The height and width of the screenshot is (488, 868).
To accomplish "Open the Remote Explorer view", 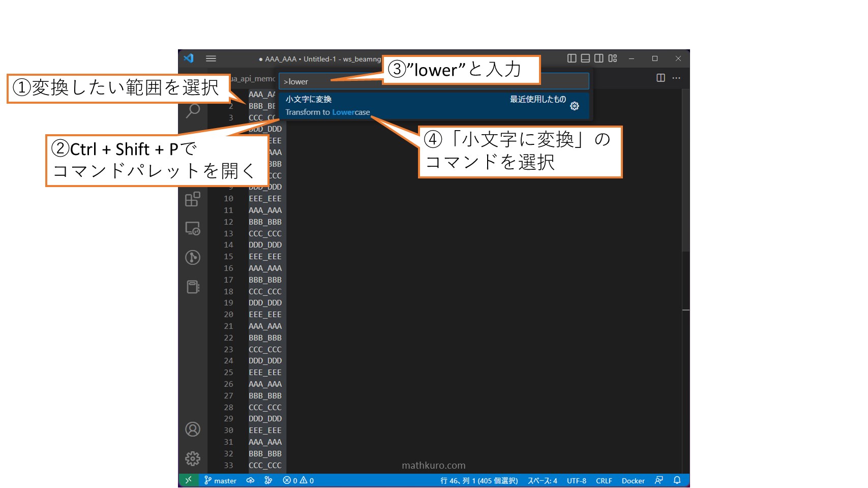I will coord(193,228).
